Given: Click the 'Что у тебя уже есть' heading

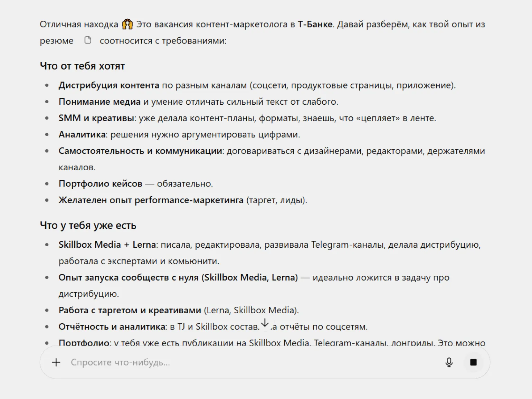Looking at the screenshot, I should 88,226.
